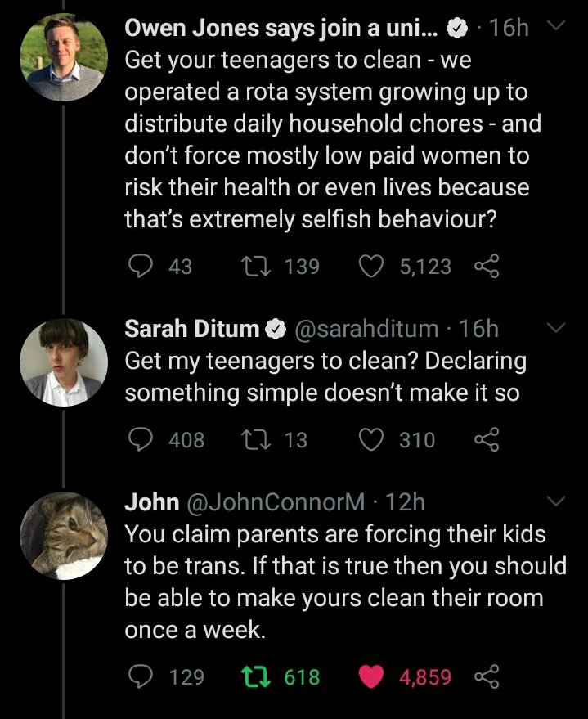Reply to Sarah Ditum's tweet
This screenshot has height=719, width=588.
(x=143, y=439)
